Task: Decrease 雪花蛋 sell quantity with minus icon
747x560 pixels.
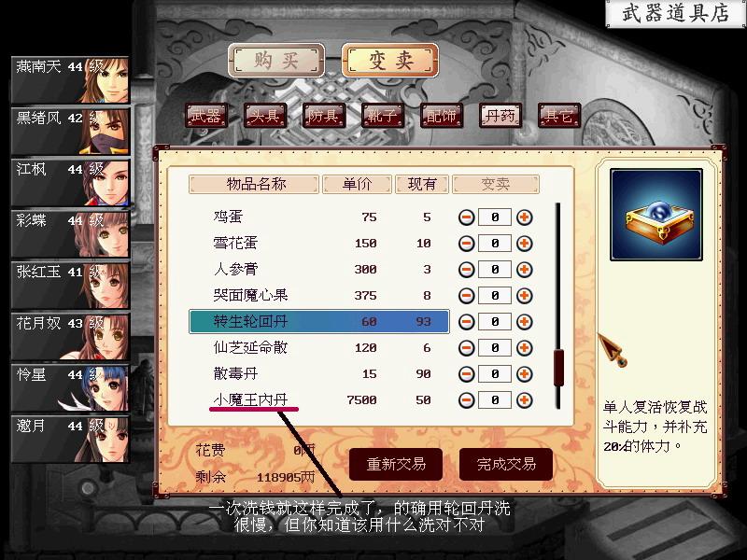Action: point(466,244)
